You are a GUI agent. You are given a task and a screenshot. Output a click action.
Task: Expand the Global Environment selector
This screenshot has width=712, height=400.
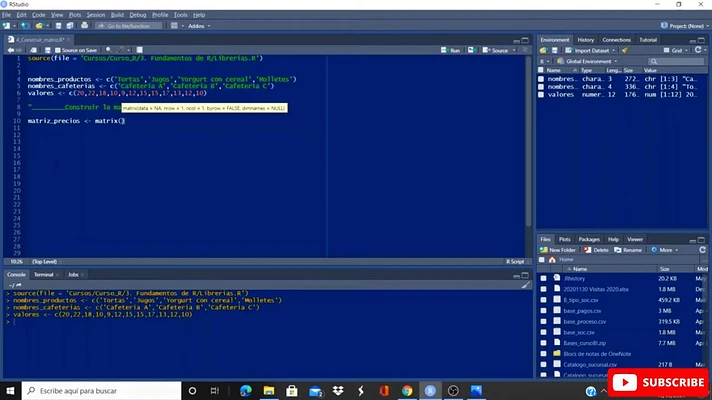587,61
